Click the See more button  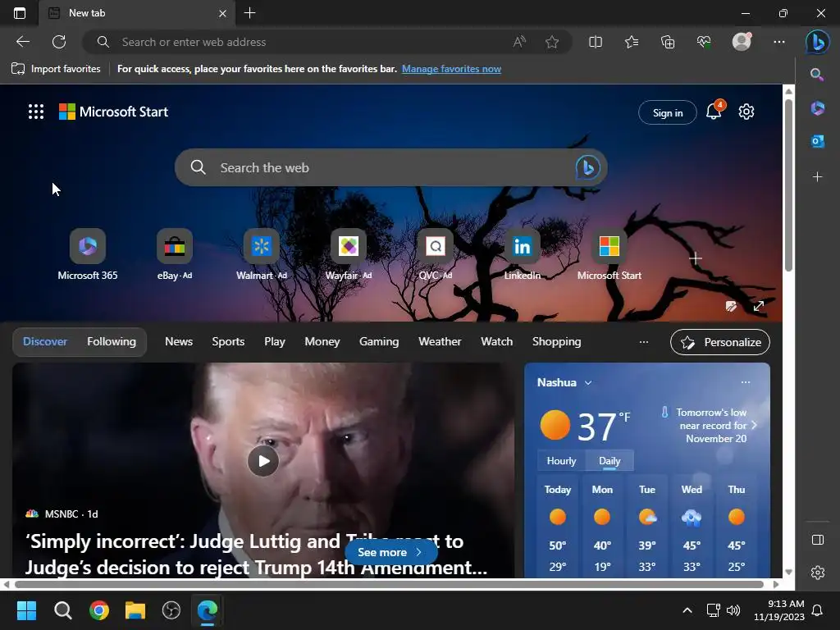390,552
